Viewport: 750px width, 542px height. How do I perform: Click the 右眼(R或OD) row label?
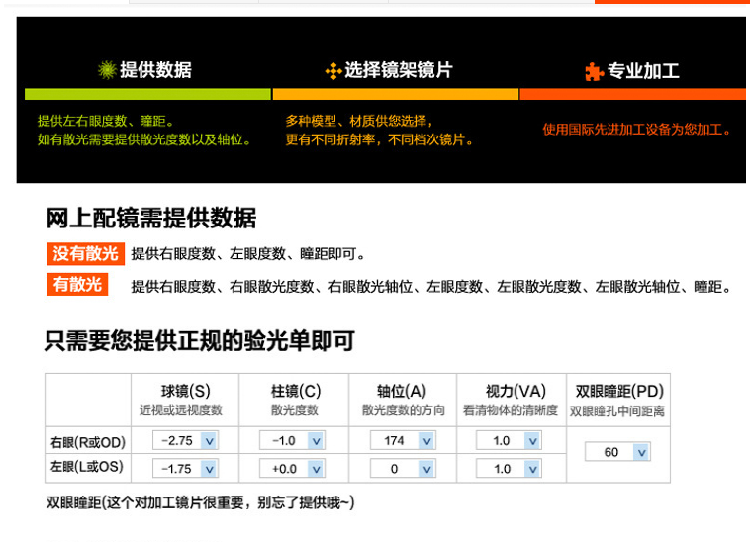[88, 442]
